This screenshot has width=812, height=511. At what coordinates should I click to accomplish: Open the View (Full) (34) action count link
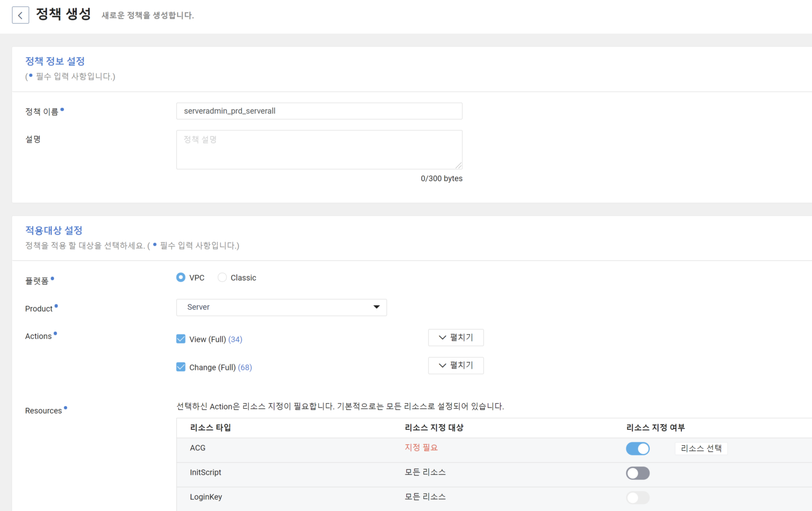(x=235, y=339)
